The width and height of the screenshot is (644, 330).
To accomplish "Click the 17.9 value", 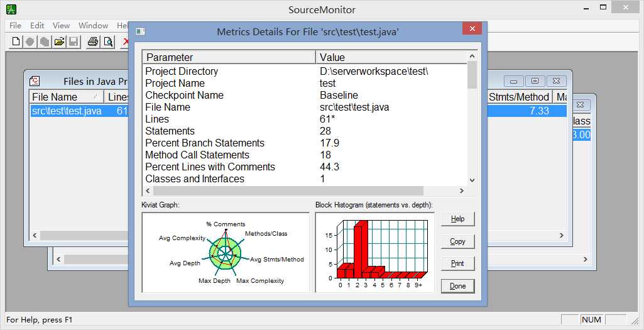I will (329, 143).
